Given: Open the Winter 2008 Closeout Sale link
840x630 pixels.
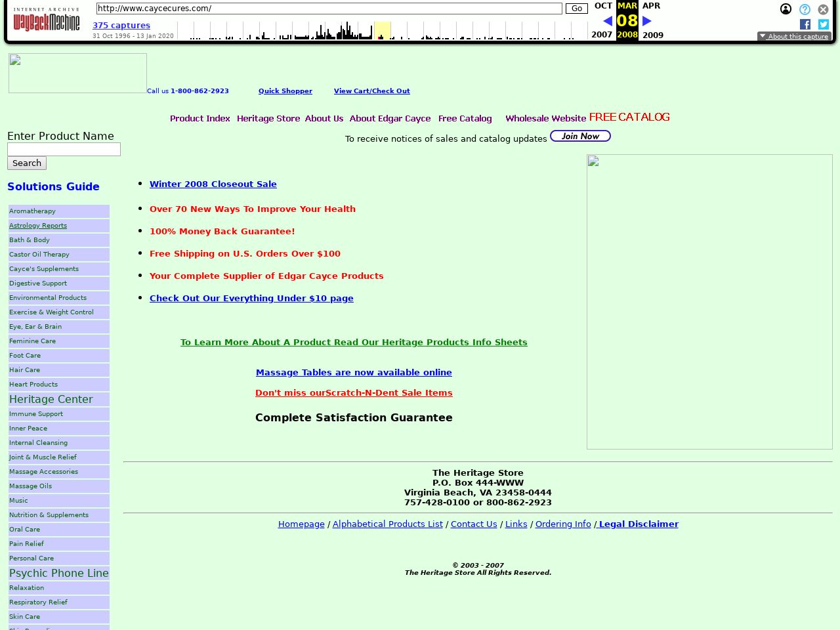Looking at the screenshot, I should 213,184.
